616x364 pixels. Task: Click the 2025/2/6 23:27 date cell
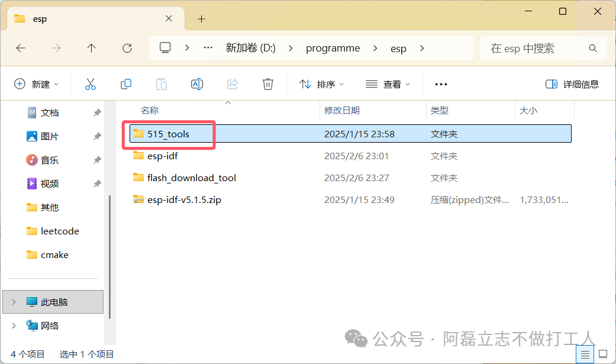tap(356, 178)
